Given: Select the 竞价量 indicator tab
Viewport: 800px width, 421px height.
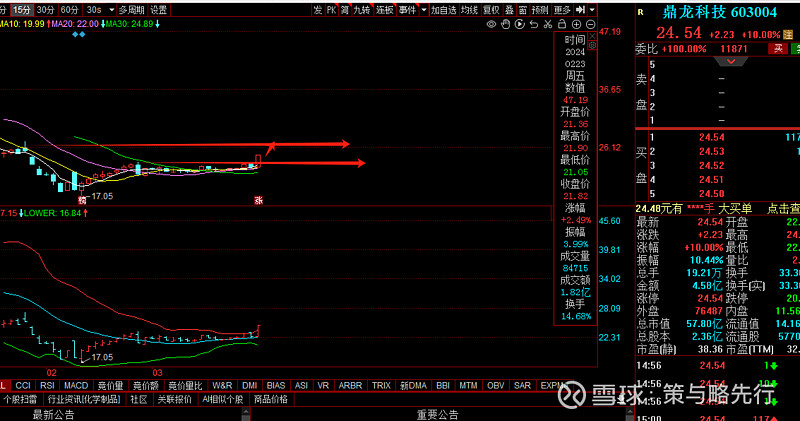Looking at the screenshot, I should point(110,386).
